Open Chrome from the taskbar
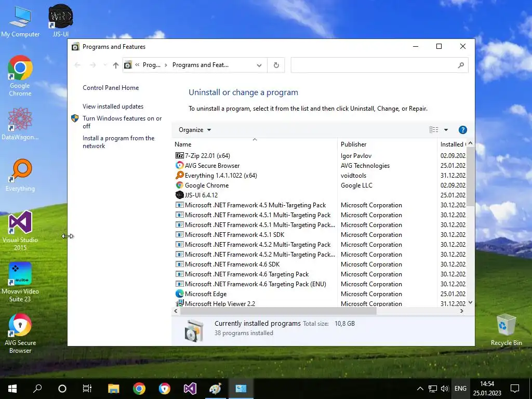Screen dimensions: 532x399 click(x=139, y=389)
